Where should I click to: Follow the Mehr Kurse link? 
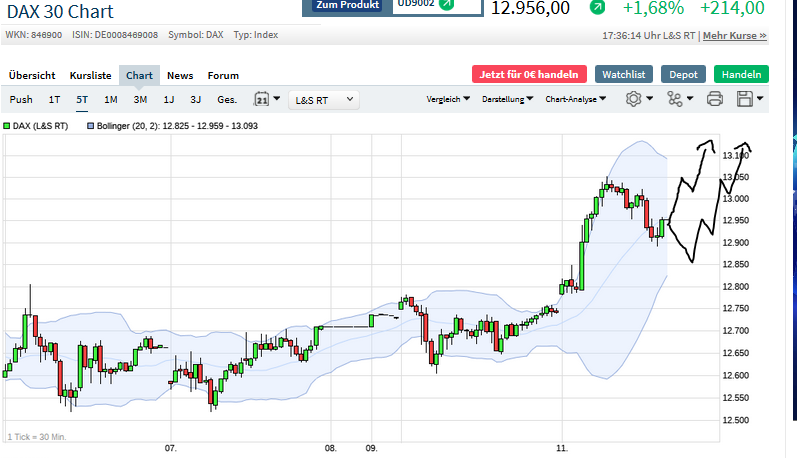pyautogui.click(x=735, y=35)
